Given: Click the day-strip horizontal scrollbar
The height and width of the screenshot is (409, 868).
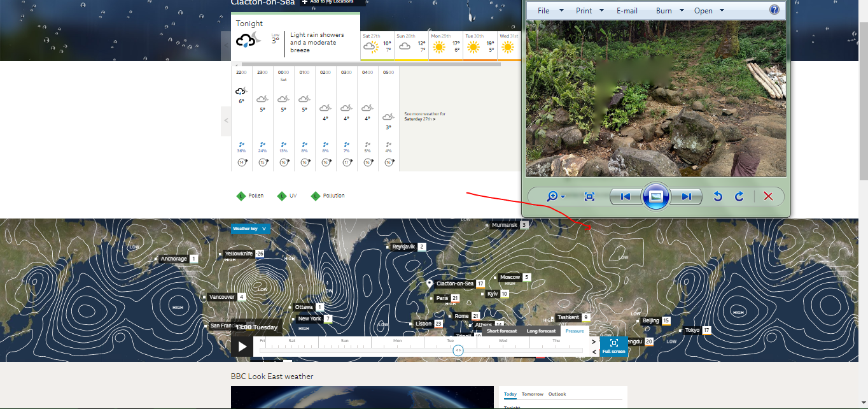Looking at the screenshot, I should click(x=371, y=64).
